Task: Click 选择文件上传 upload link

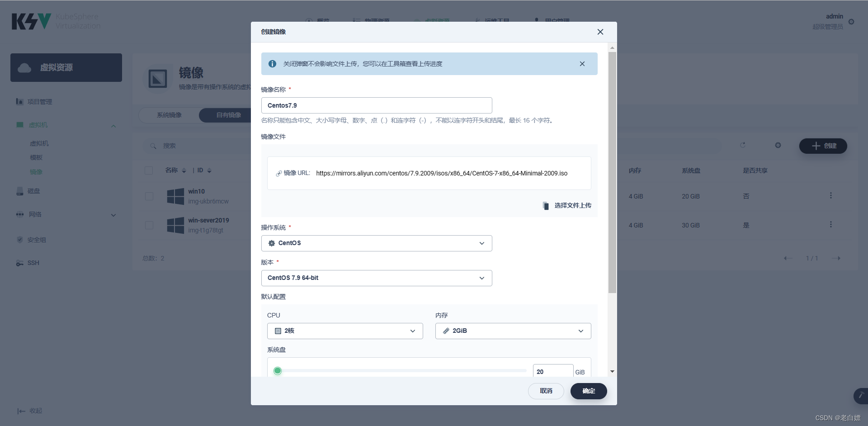Action: (573, 205)
